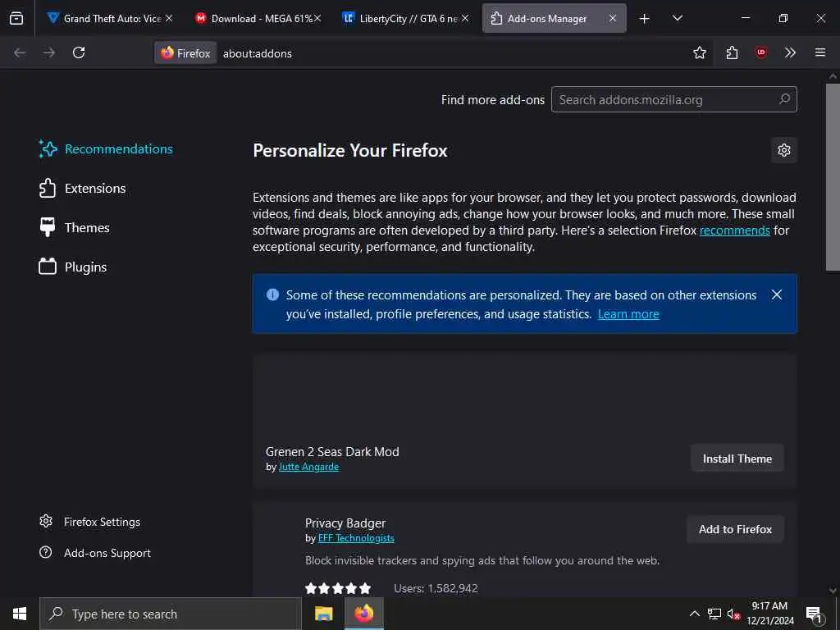Click the Privacy Badger star rating

click(337, 588)
